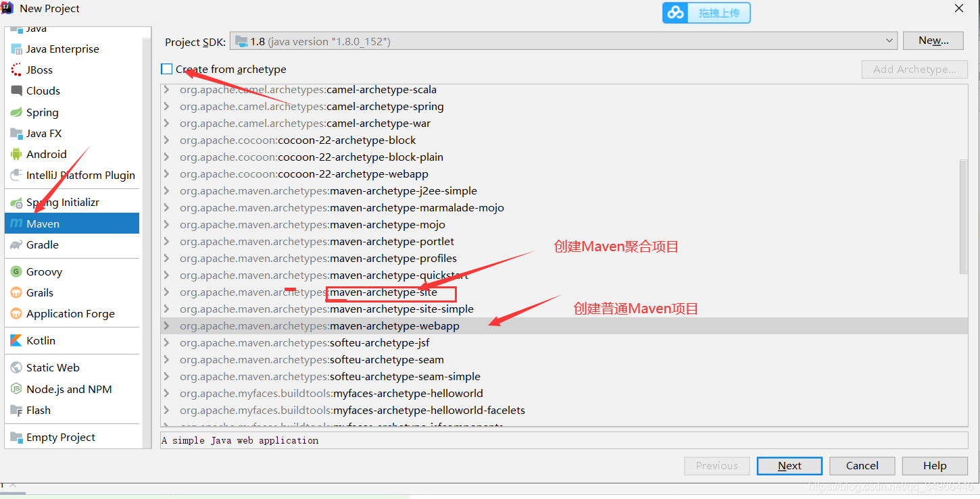Select maven-archetype-mojo row
980x499 pixels.
[564, 224]
